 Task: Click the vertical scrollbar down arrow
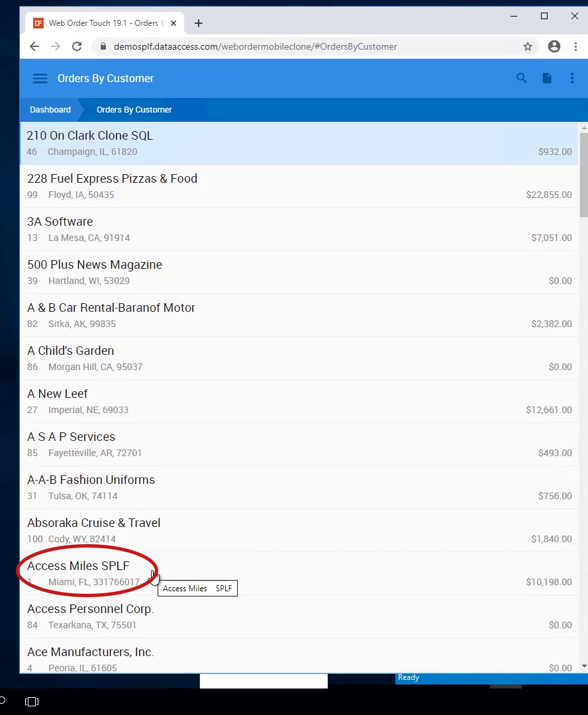(x=583, y=666)
